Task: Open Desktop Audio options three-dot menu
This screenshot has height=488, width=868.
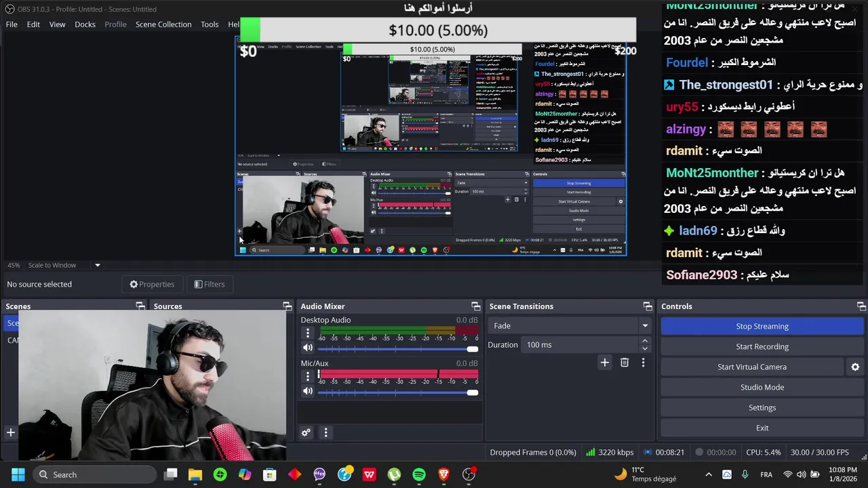Action: pos(307,333)
